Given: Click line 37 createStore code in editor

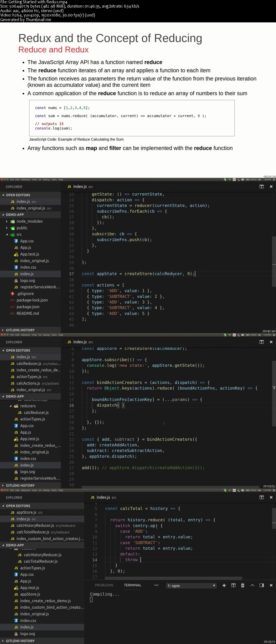Looking at the screenshot, I should pos(138,274).
